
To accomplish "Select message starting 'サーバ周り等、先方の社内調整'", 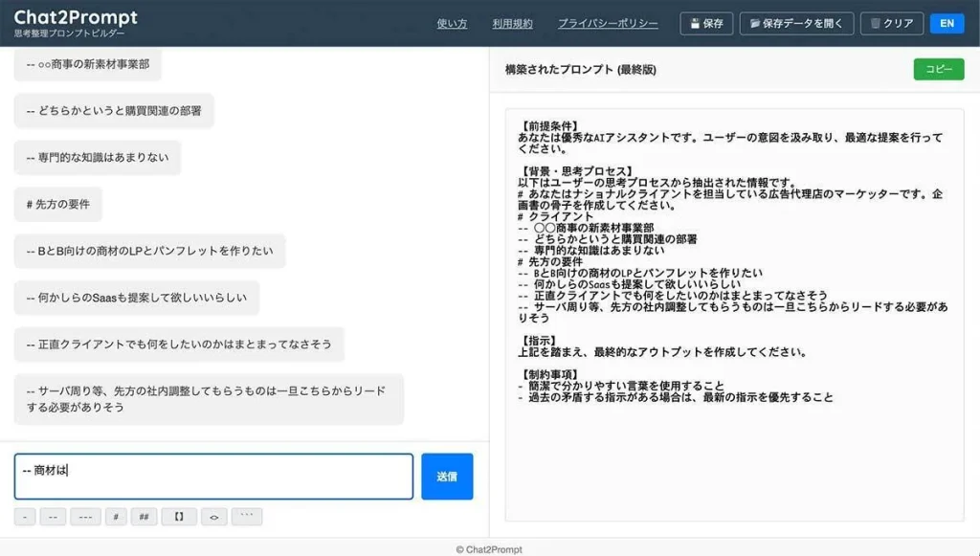I will (209, 399).
